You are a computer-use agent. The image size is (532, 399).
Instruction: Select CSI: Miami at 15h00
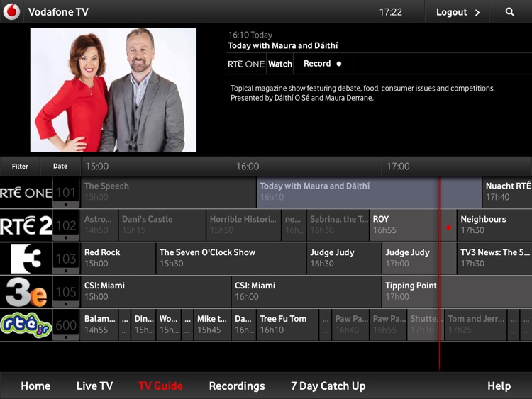156,292
